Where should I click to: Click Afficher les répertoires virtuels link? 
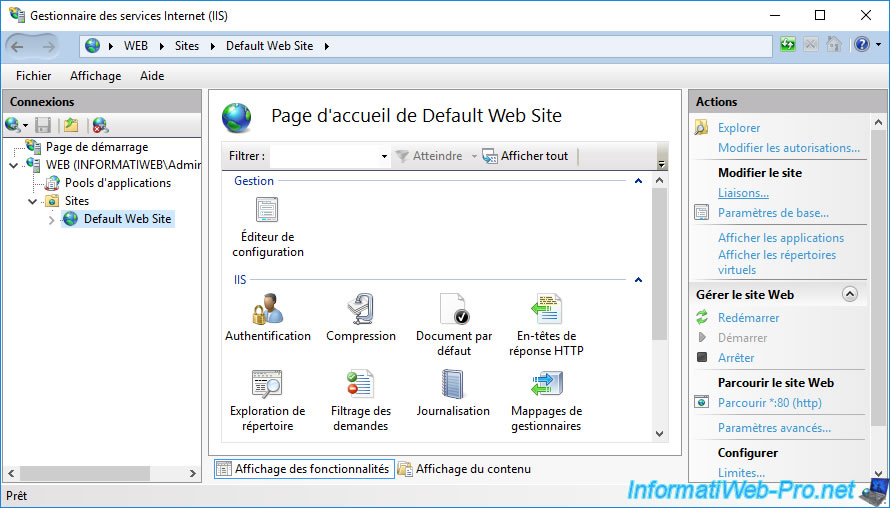click(776, 262)
